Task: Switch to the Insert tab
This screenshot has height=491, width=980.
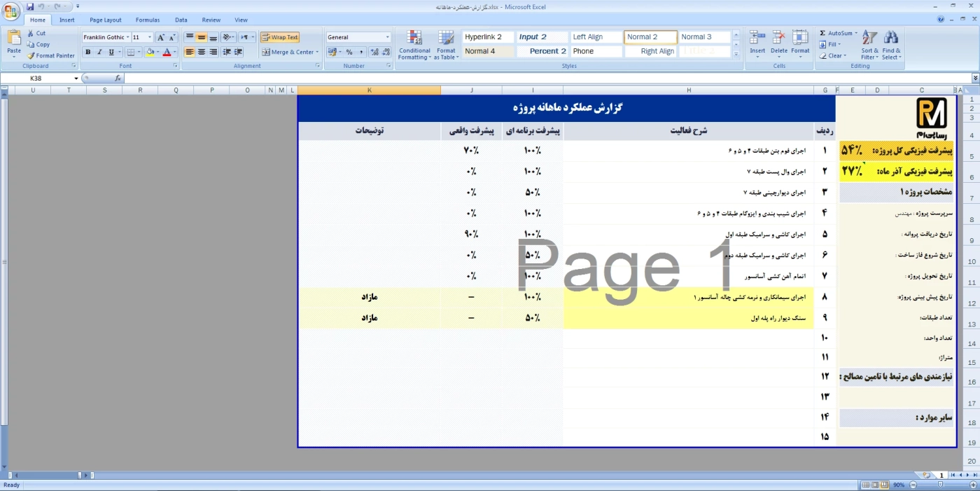Action: click(x=67, y=20)
